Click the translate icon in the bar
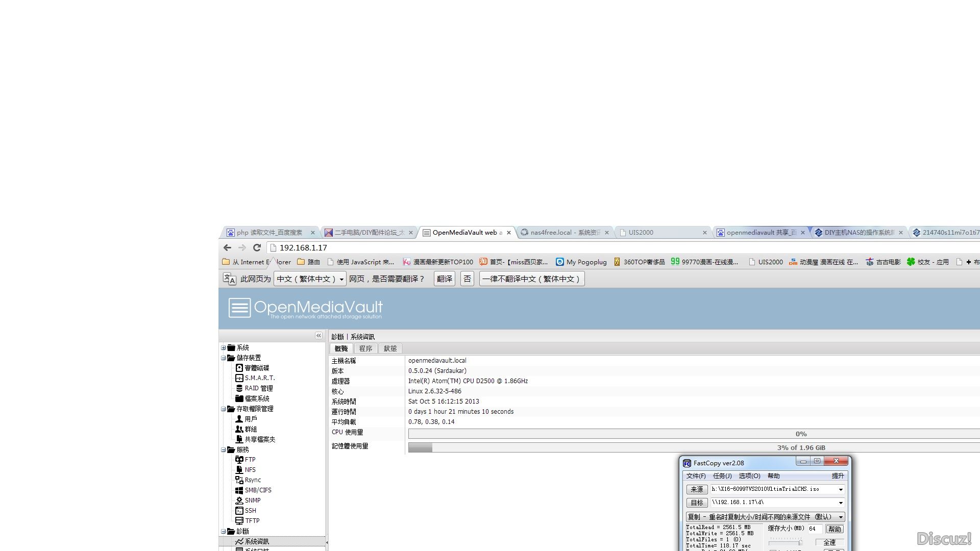The width and height of the screenshot is (980, 551). (229, 279)
